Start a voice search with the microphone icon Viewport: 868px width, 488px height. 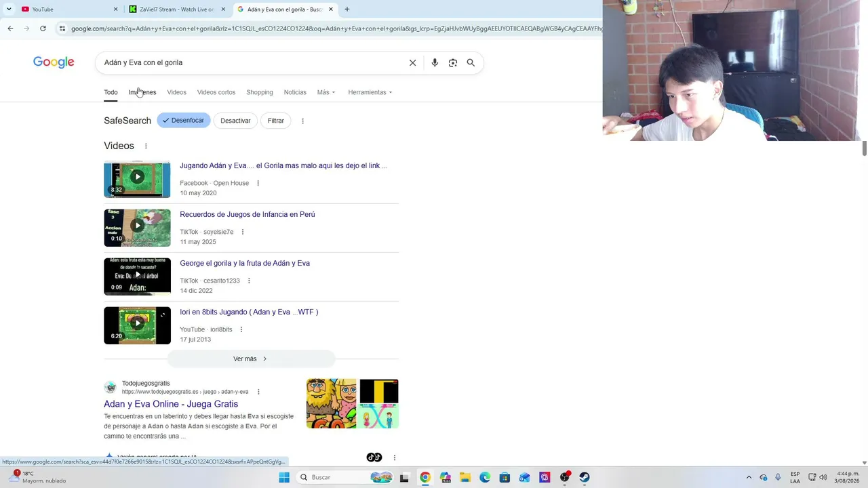[x=435, y=62]
